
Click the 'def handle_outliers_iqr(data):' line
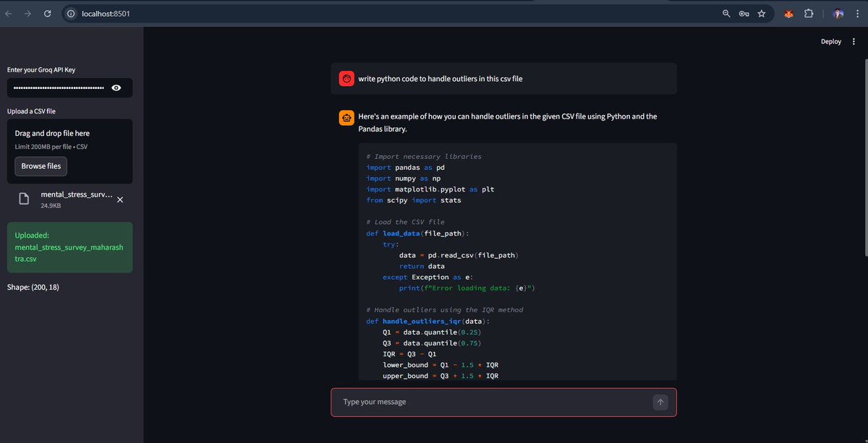click(428, 321)
